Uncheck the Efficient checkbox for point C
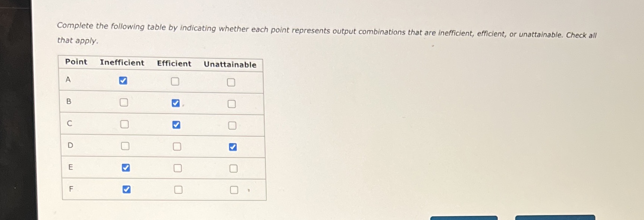The image size is (644, 220). click(x=176, y=125)
